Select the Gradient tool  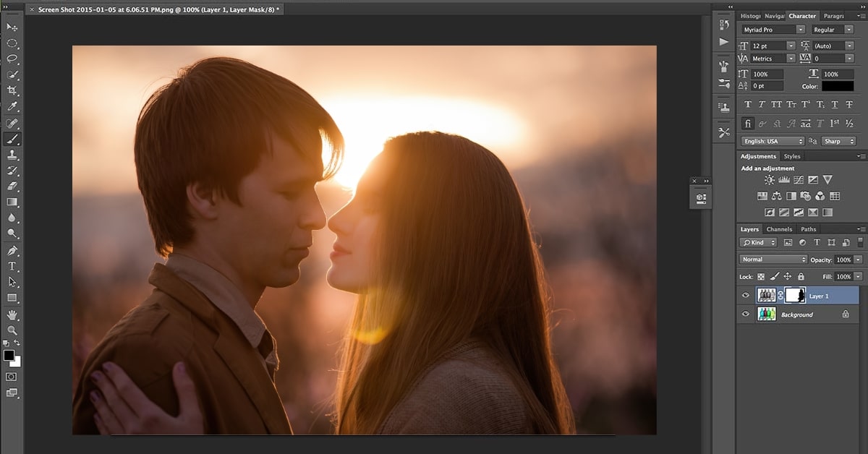click(12, 202)
